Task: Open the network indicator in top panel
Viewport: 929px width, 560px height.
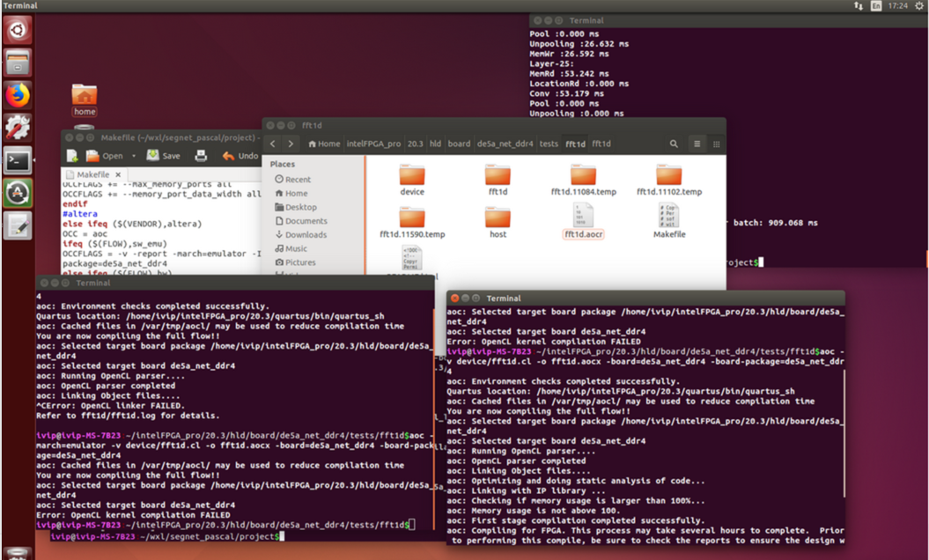Action: [858, 5]
